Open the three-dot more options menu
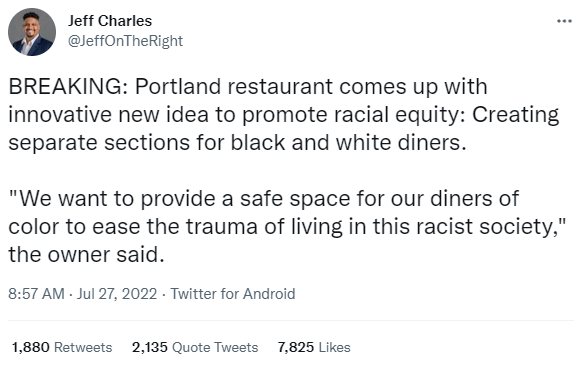576x367 pixels. pos(564,22)
